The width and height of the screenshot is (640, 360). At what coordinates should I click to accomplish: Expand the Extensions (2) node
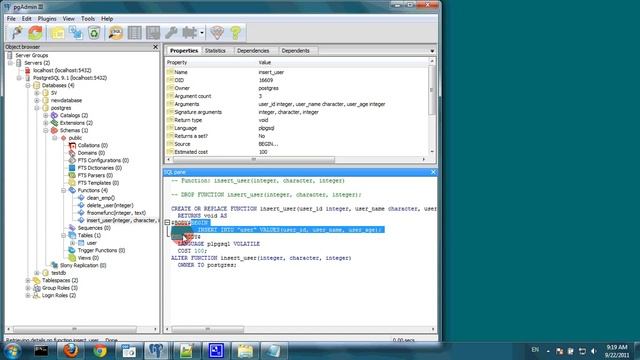tap(46, 123)
